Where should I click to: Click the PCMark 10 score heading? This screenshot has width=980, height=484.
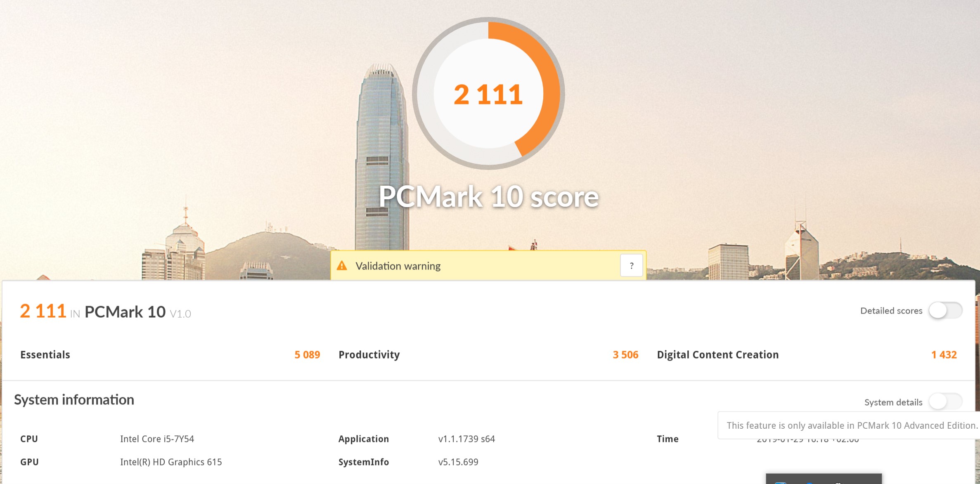point(489,197)
